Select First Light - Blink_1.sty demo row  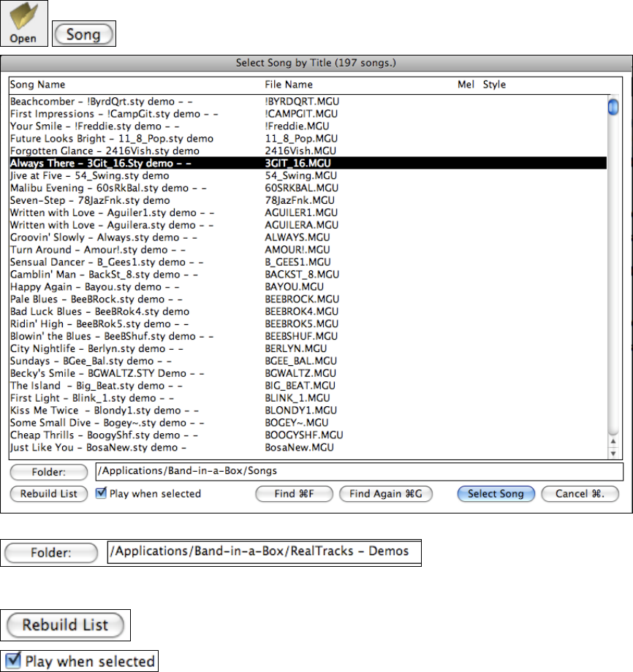pyautogui.click(x=308, y=398)
